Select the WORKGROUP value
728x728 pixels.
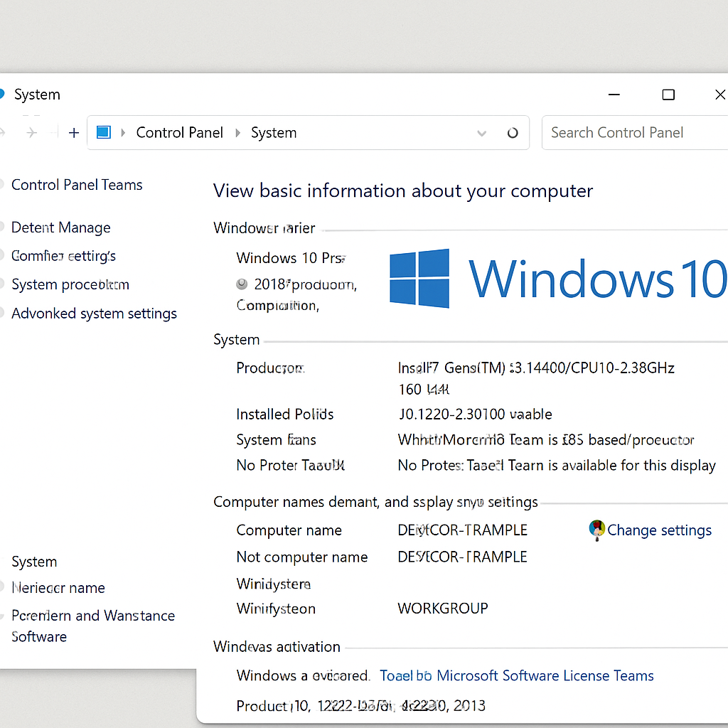[x=443, y=609]
